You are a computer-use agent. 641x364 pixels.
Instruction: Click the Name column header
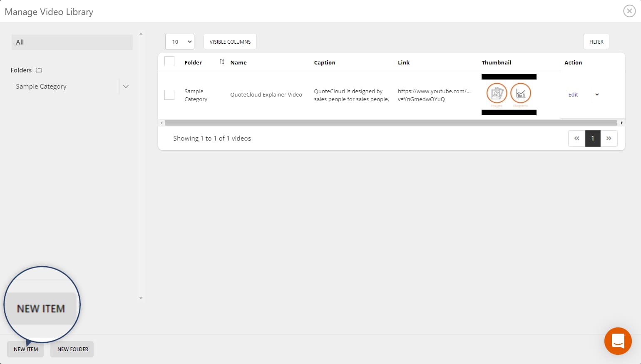[x=238, y=62]
